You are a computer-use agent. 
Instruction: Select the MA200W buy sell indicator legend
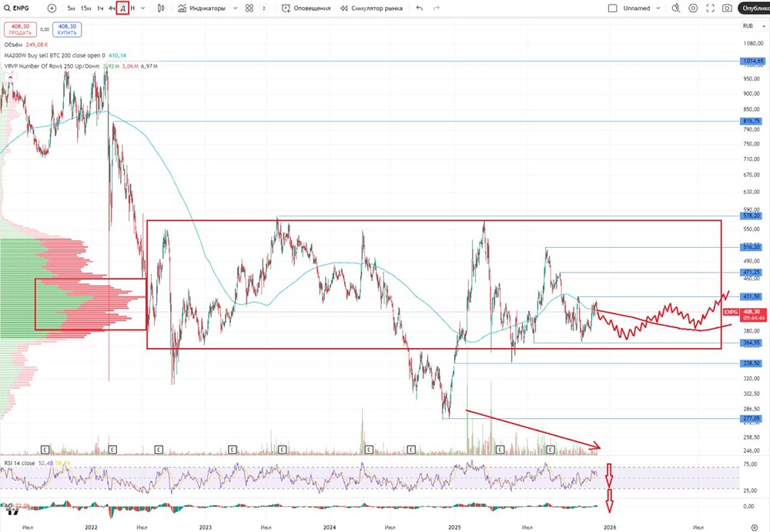tap(65, 55)
